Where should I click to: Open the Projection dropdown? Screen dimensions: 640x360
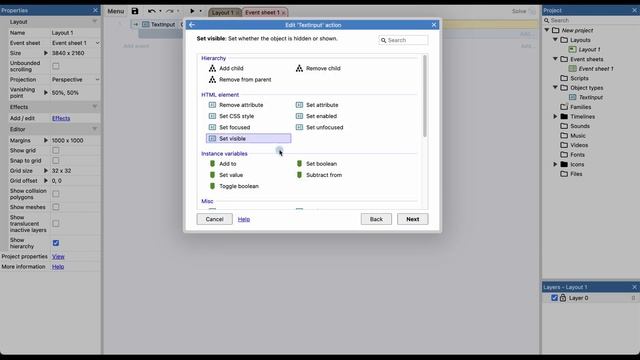tap(75, 80)
